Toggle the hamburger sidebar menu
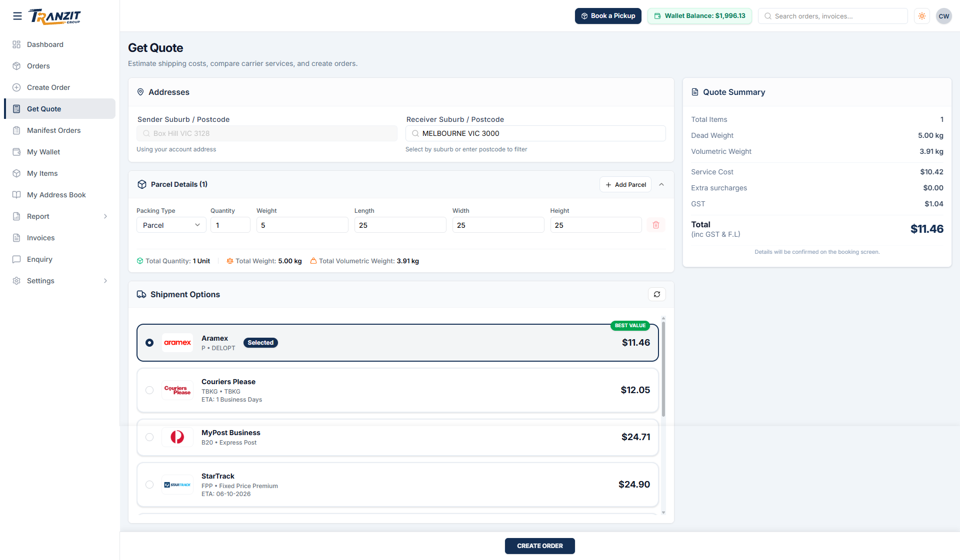Image resolution: width=960 pixels, height=560 pixels. (17, 16)
